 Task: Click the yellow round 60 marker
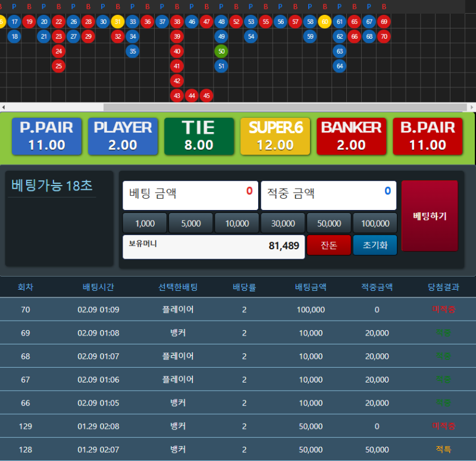[325, 21]
